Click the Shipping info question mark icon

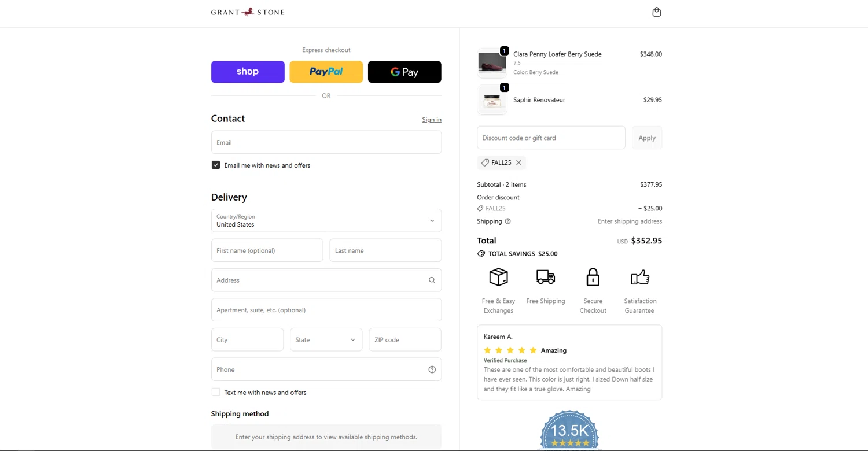click(x=508, y=221)
